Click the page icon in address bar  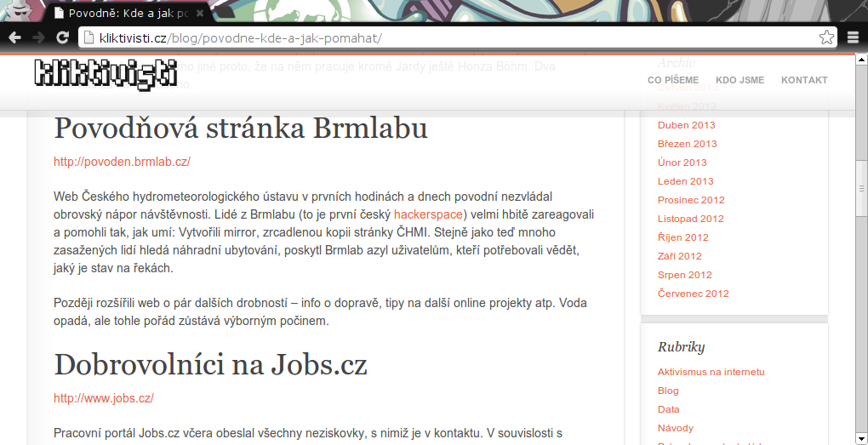(x=88, y=38)
